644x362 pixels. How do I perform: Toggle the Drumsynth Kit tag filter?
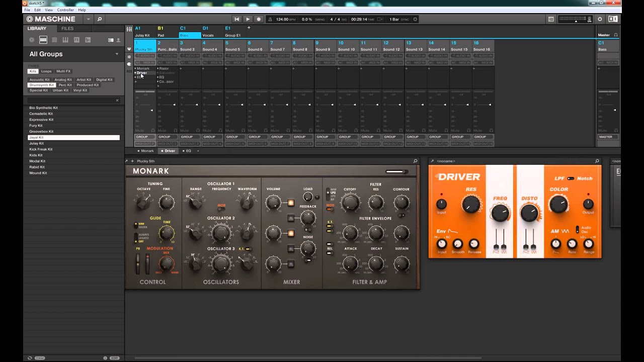(x=41, y=85)
